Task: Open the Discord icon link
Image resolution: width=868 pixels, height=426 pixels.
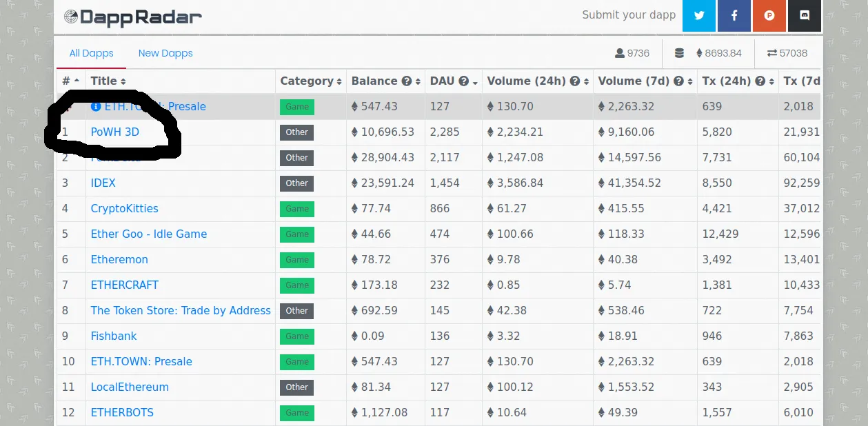Action: pos(805,15)
